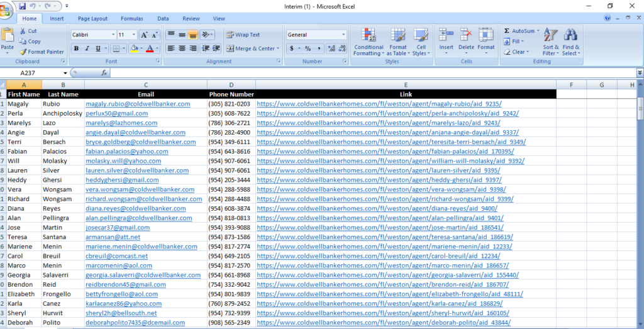This screenshot has width=644, height=329.
Task: Toggle Bold formatting
Action: coord(76,48)
